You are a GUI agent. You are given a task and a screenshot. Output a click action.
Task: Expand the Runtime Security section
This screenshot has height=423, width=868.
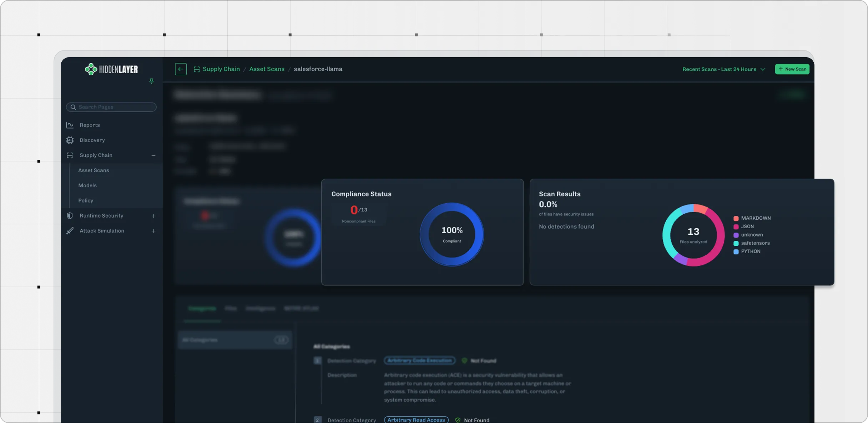pyautogui.click(x=153, y=216)
